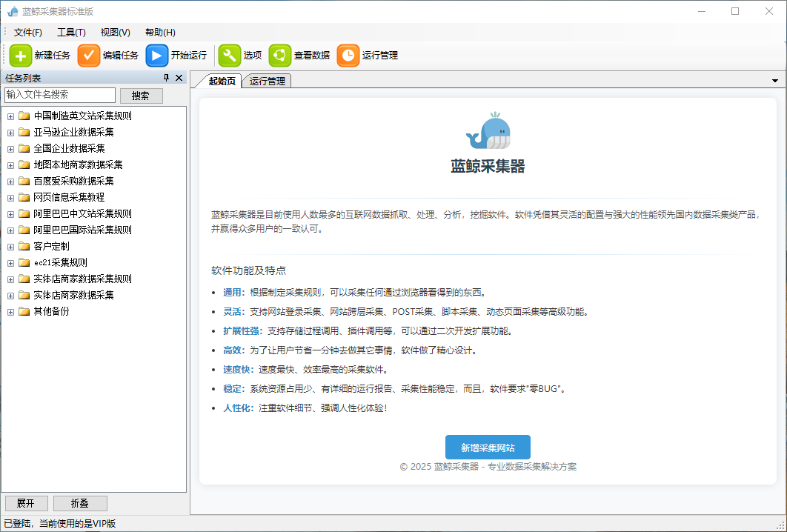
Task: Switch to the 运行管理 tab
Action: tap(267, 81)
